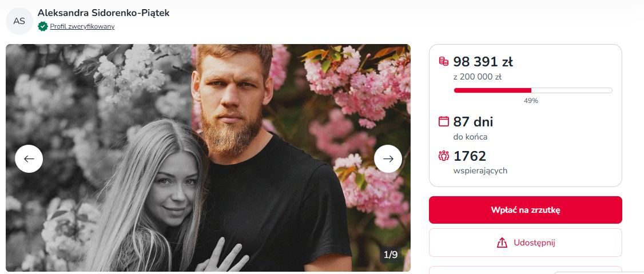
Task: Click the share icon in Udostępnij button
Action: [502, 243]
